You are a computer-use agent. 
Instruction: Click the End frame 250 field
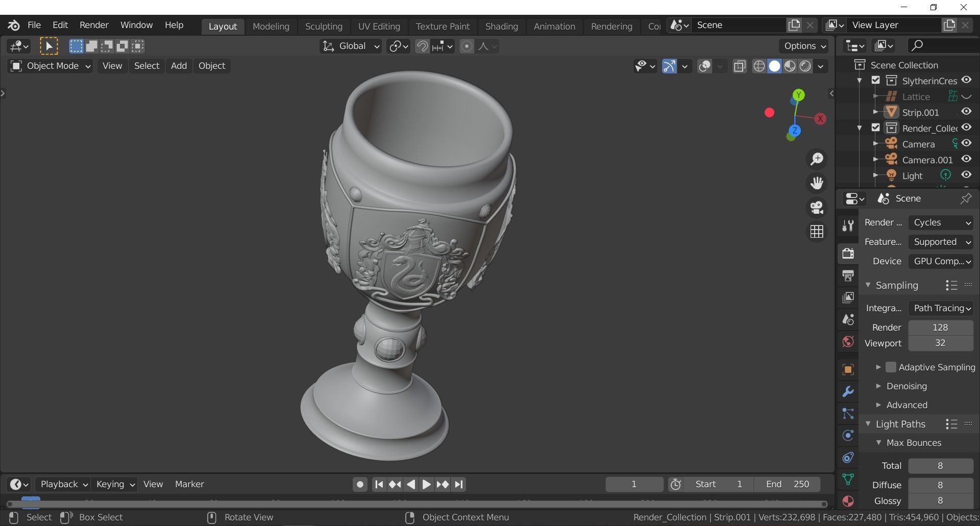click(x=787, y=485)
